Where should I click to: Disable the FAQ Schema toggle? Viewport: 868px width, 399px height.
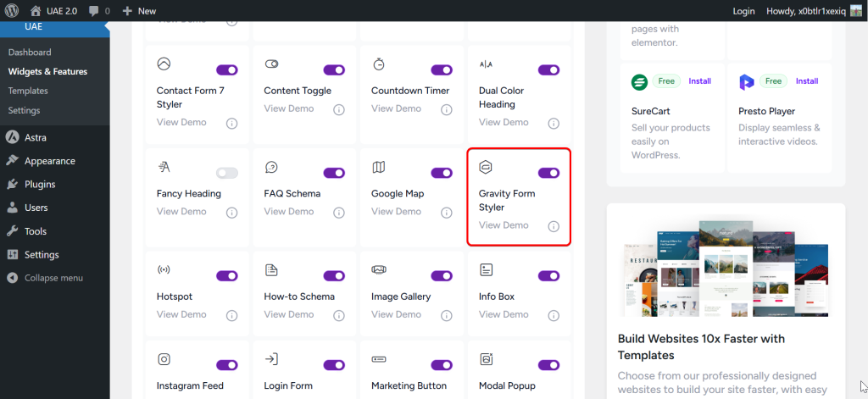point(334,173)
